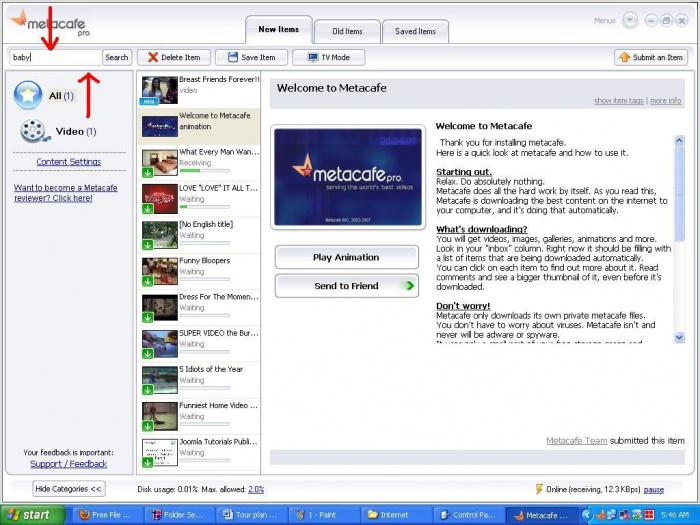Click the download icon on Dress For The Moment

[147, 317]
